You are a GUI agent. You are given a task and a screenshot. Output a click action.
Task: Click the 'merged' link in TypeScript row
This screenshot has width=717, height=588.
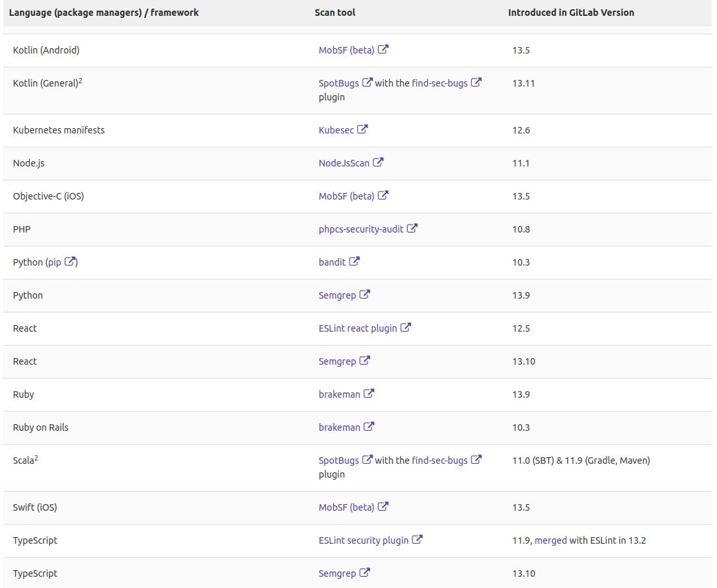550,540
